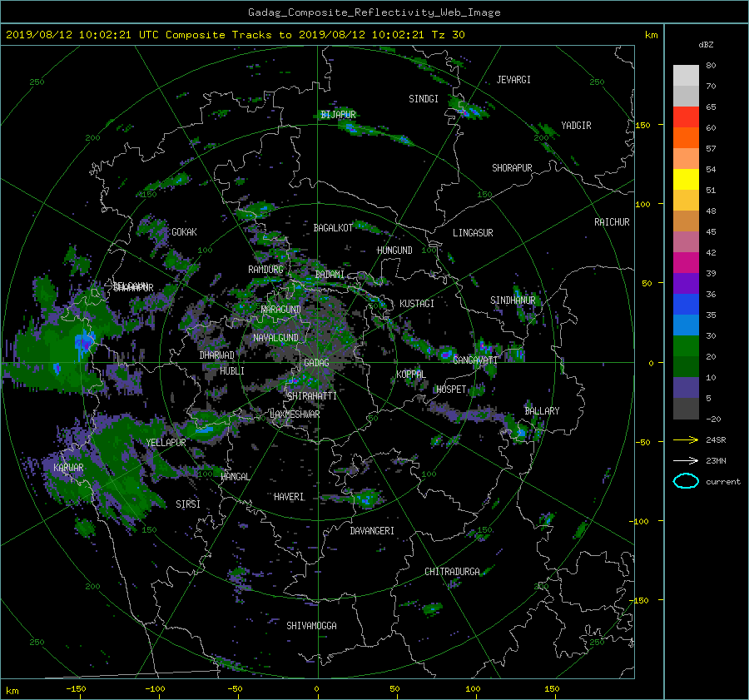Click the 'SHORAPUR' city label
This screenshot has width=749, height=700.
[512, 168]
